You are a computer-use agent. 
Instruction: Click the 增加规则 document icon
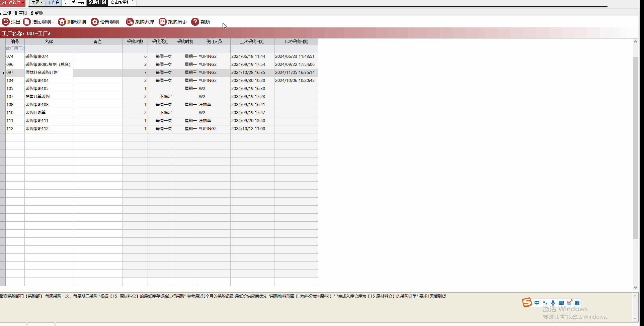tap(27, 22)
